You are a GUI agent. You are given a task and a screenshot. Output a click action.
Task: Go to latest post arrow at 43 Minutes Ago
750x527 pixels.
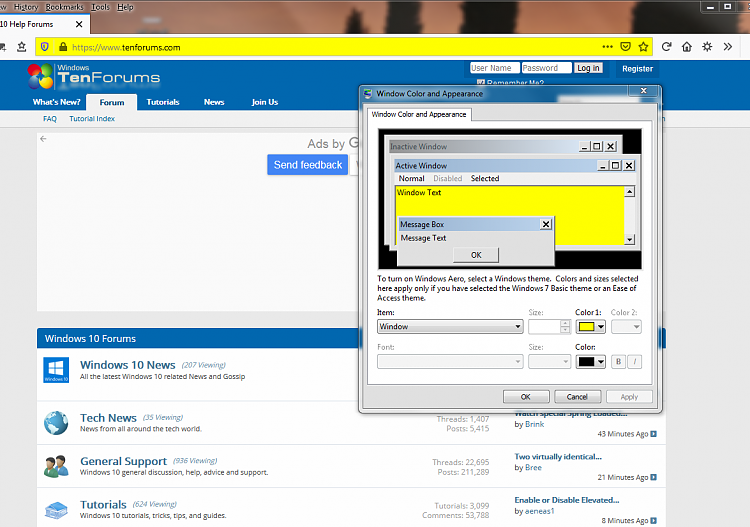(x=653, y=434)
